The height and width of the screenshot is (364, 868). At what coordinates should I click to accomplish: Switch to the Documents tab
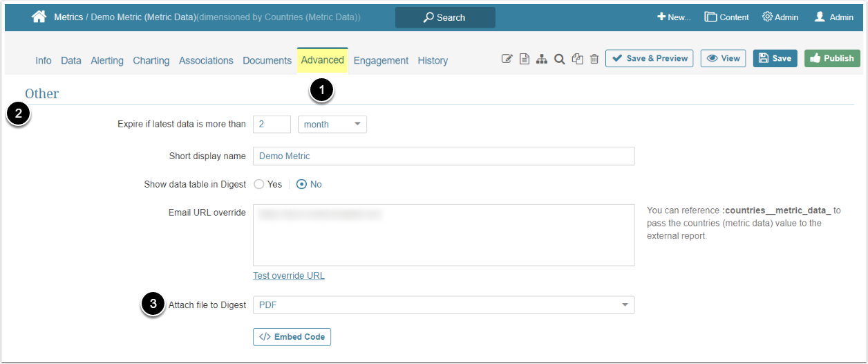267,60
